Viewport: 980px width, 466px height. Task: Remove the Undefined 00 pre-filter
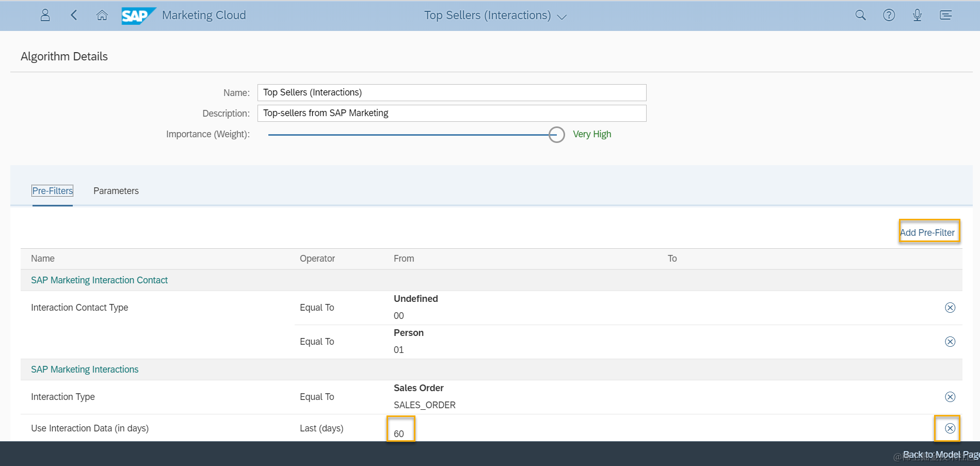pos(950,308)
